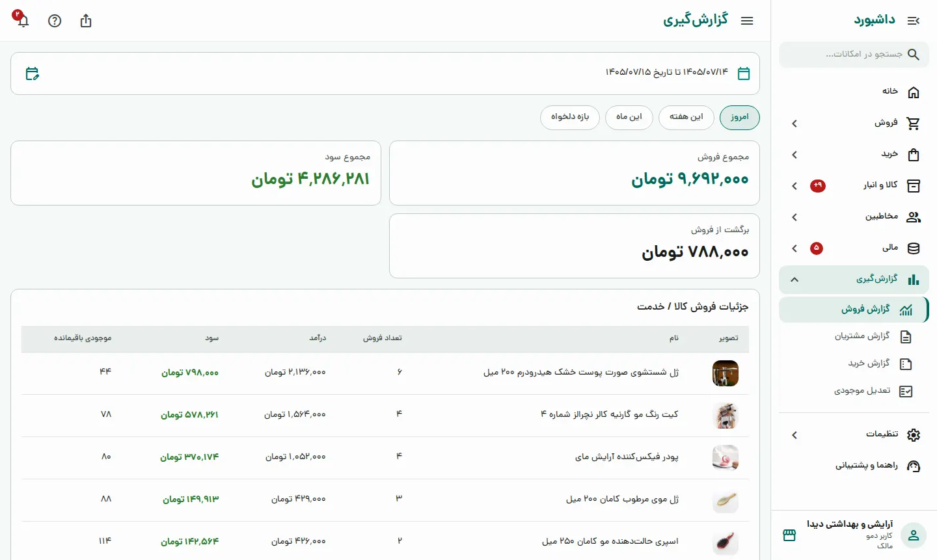Click the share/export icon in header

tap(86, 21)
